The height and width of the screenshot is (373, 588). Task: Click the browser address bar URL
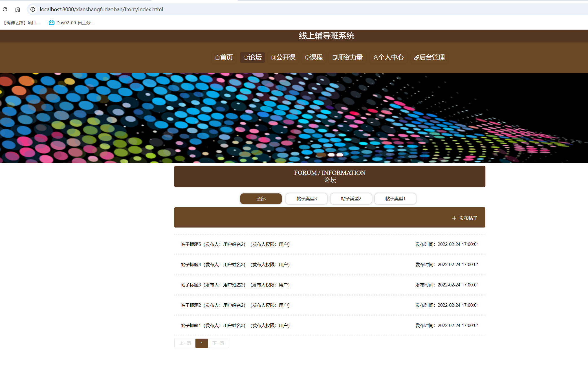(101, 9)
